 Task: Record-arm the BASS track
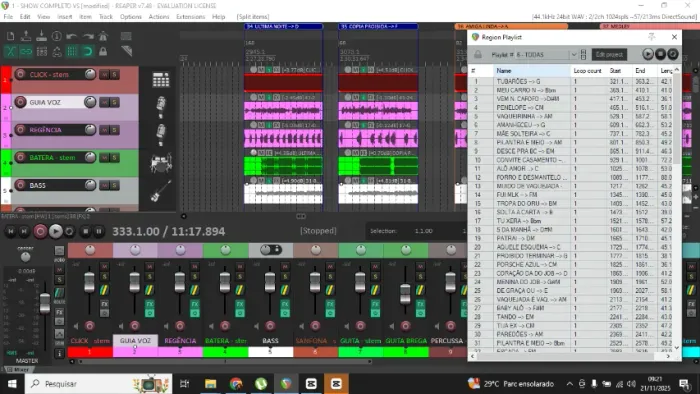pos(20,185)
